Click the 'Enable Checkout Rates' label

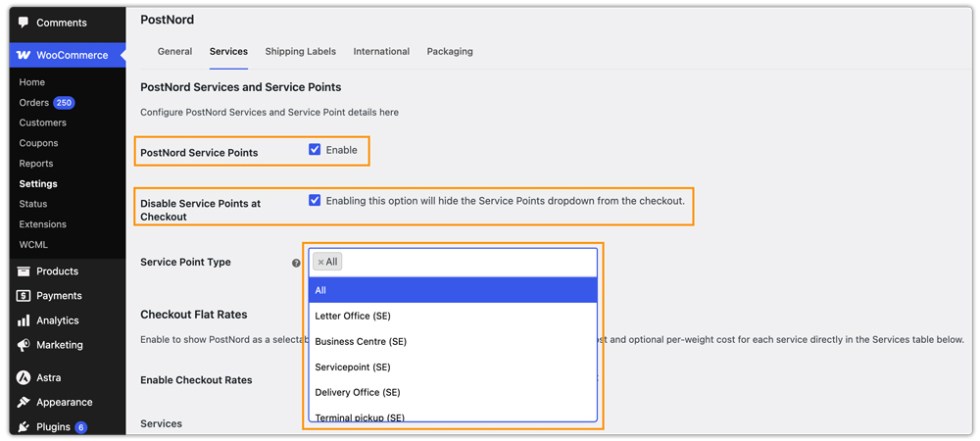[x=196, y=380]
